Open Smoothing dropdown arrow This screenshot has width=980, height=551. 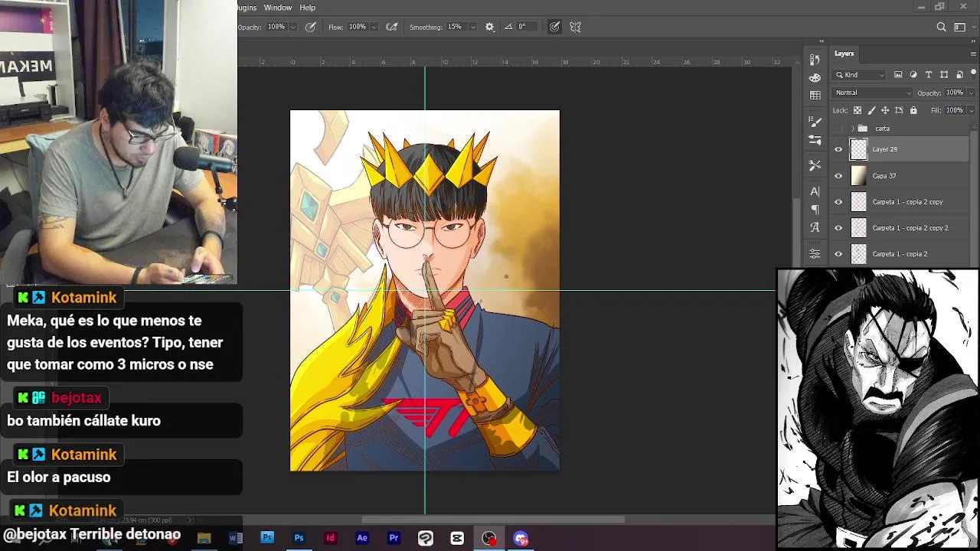click(x=472, y=27)
